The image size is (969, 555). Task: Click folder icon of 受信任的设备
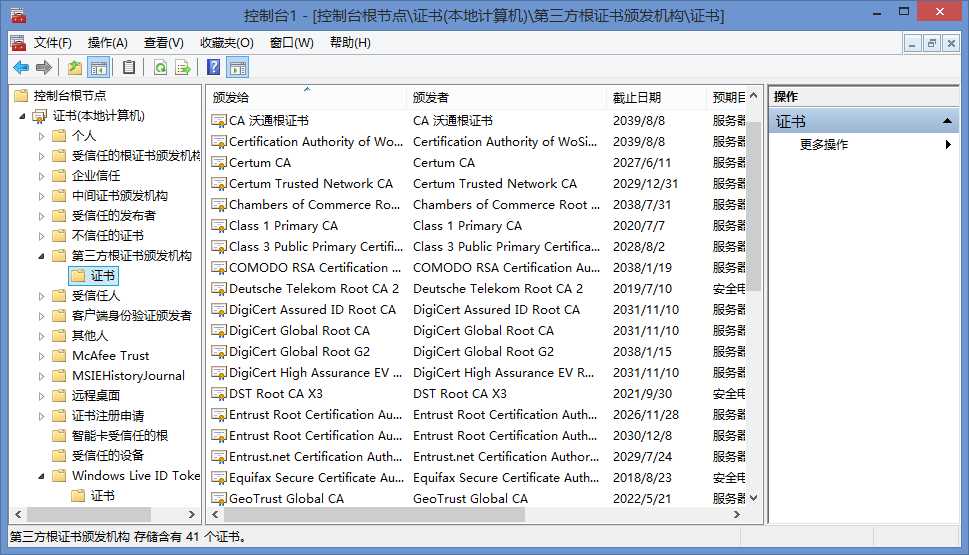(x=59, y=455)
